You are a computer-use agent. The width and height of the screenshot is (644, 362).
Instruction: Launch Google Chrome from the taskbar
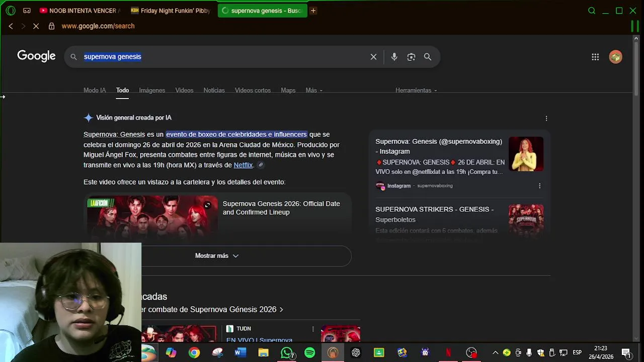point(194,353)
